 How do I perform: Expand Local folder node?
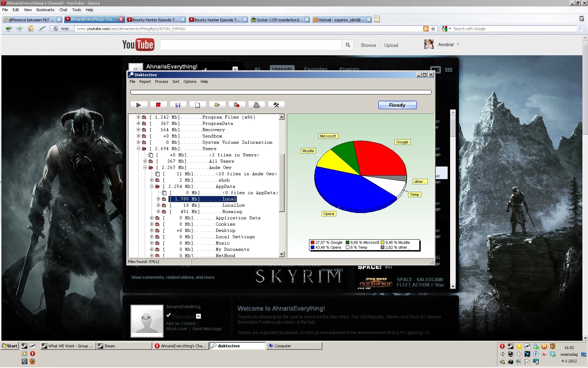tap(158, 199)
